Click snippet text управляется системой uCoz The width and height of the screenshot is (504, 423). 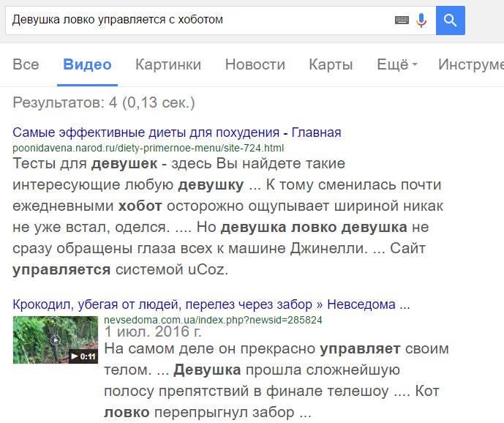(x=120, y=269)
